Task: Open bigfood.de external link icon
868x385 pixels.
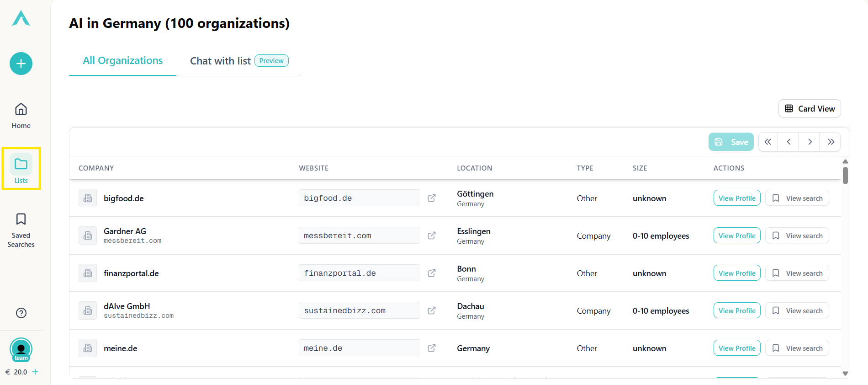Action: pos(431,198)
